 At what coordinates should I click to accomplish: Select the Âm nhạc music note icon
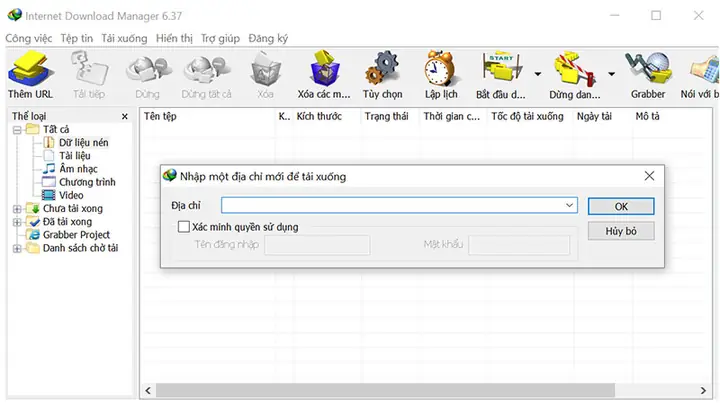coord(49,169)
